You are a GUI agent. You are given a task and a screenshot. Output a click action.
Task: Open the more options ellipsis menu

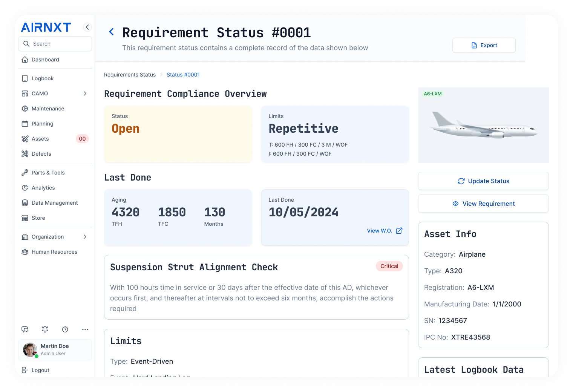[x=85, y=329]
